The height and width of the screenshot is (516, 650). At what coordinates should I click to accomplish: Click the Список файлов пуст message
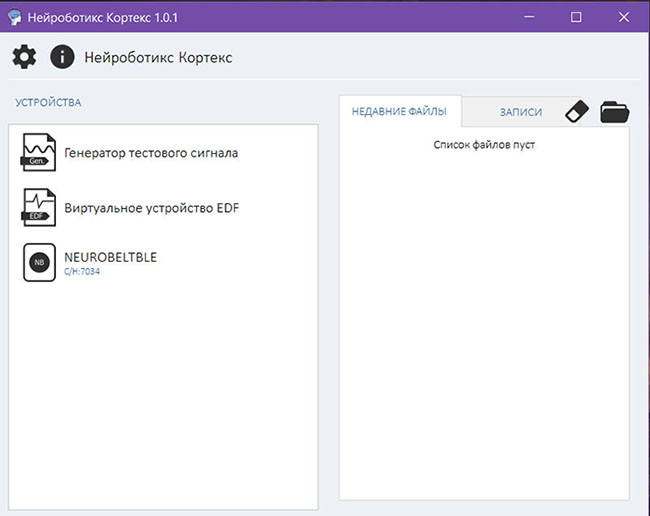tap(484, 145)
